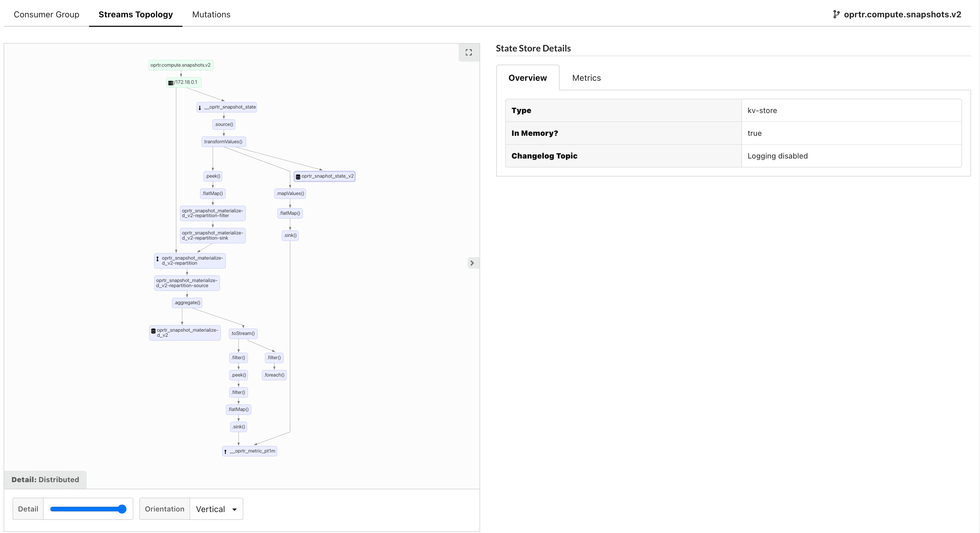Click the state store icon on oprtr_snaphot_state_v2
The image size is (980, 533).
point(298,176)
